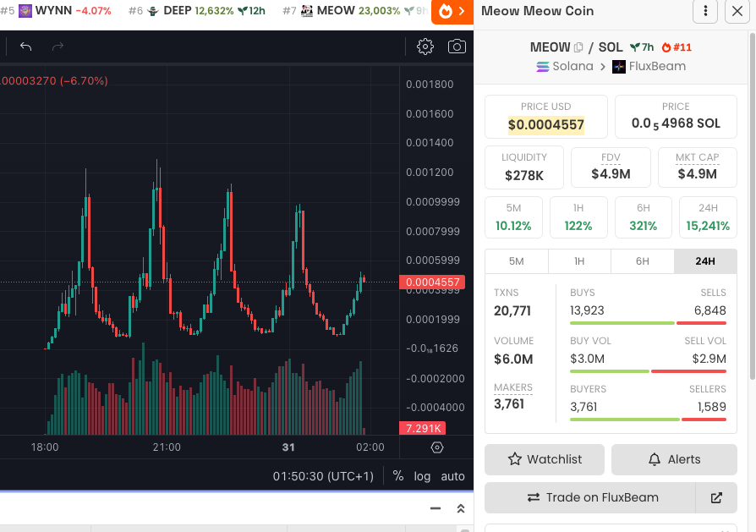Close the Meow Meow Coin panel
756x532 pixels.
click(x=737, y=11)
